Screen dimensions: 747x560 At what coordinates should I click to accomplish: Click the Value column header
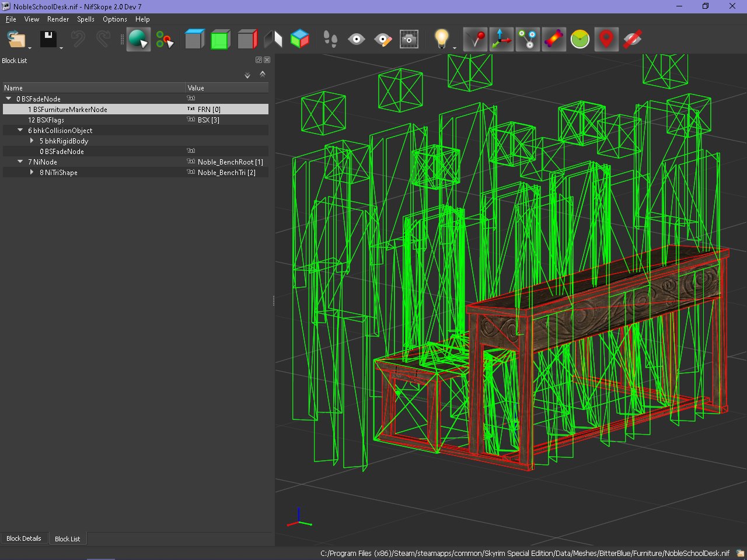pos(227,88)
